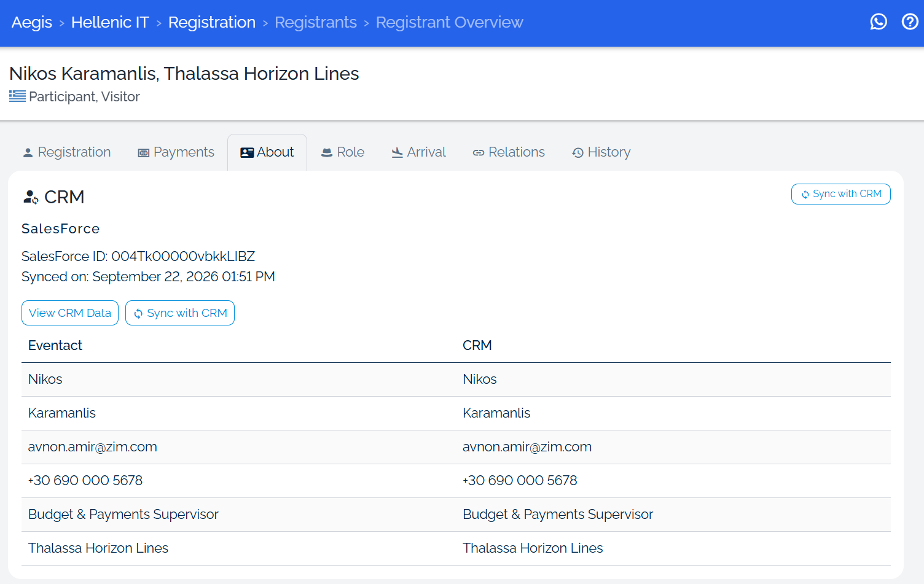
Task: Open Registration breadcrumb link
Action: coord(212,22)
